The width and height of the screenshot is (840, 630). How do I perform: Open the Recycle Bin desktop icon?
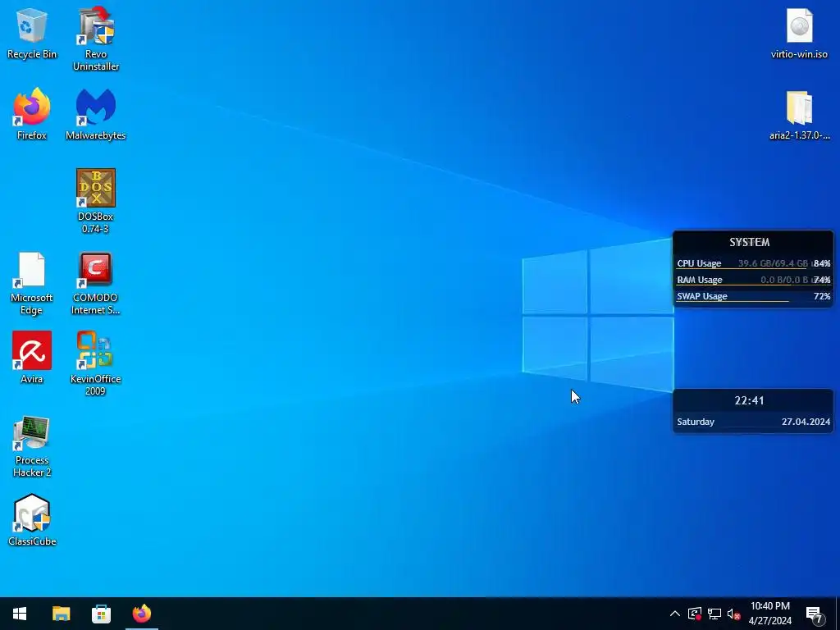click(32, 33)
